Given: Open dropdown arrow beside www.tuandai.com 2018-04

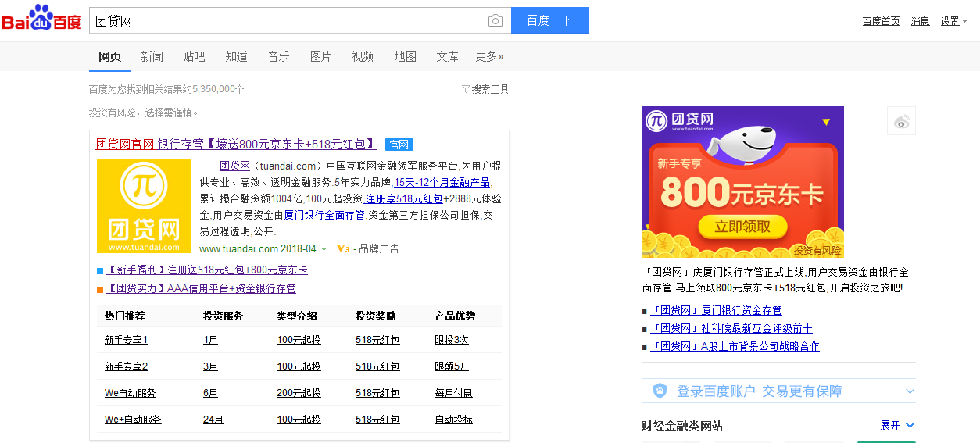Looking at the screenshot, I should 324,249.
